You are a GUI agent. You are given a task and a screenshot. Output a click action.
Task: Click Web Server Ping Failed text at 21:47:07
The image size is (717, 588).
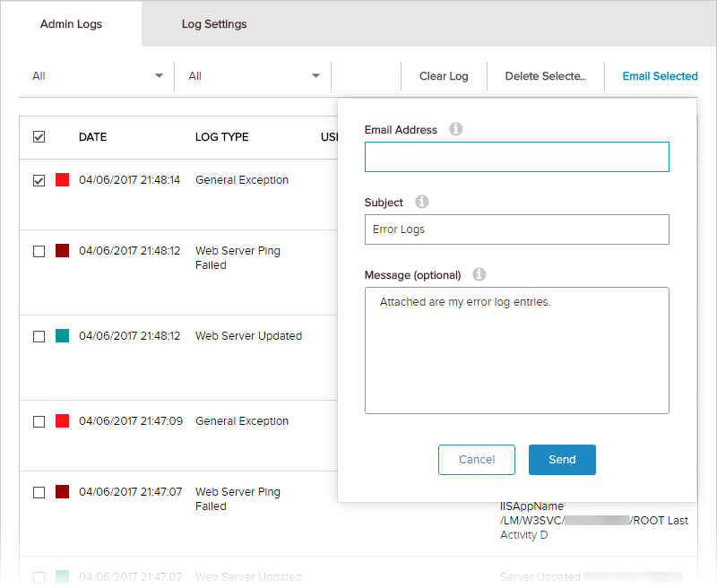click(x=238, y=499)
